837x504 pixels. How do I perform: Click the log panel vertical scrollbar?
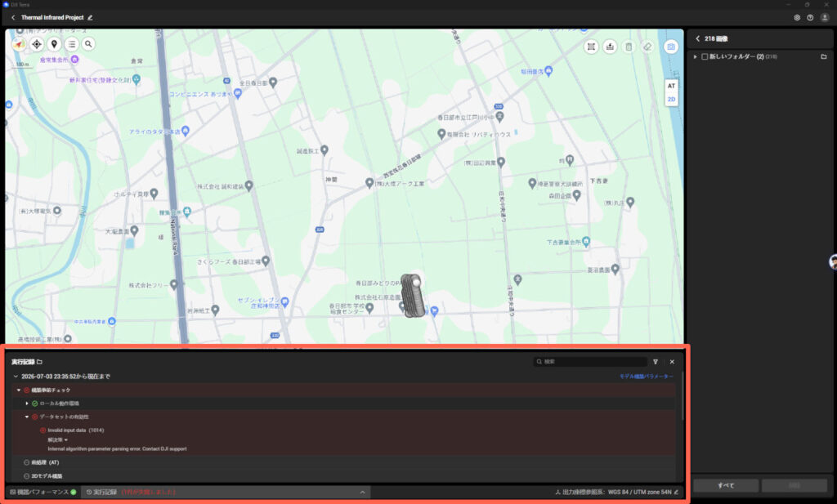[682, 395]
